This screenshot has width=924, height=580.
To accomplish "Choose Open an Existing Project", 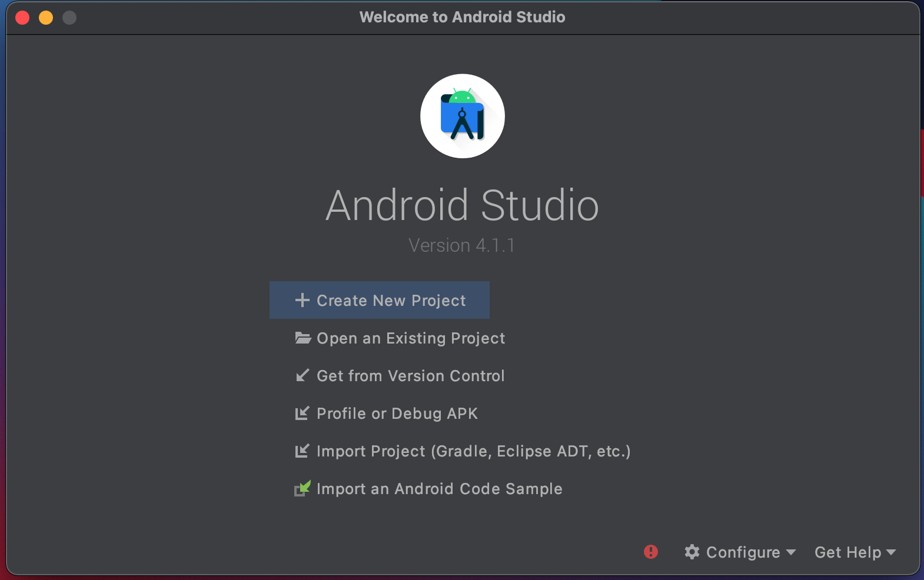I will (410, 338).
